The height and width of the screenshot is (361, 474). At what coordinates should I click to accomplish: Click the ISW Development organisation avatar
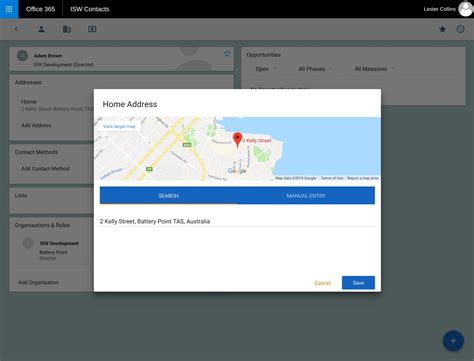point(28,243)
